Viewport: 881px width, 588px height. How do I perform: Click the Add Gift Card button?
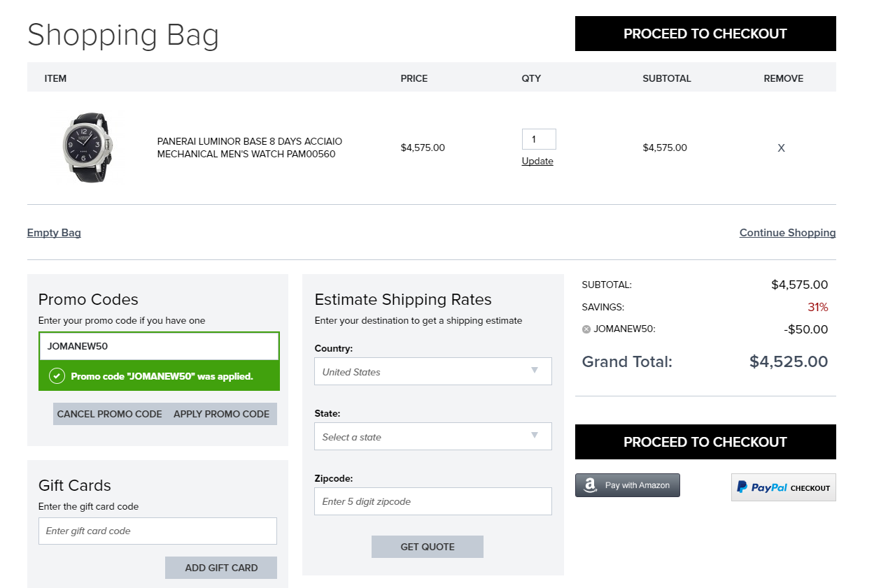pyautogui.click(x=221, y=568)
